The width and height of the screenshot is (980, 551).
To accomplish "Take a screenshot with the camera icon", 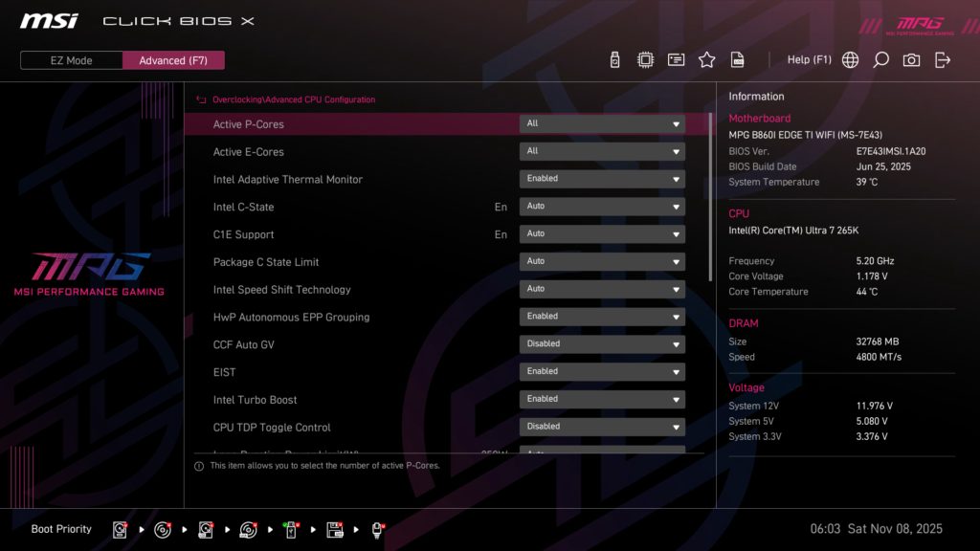I will (911, 58).
